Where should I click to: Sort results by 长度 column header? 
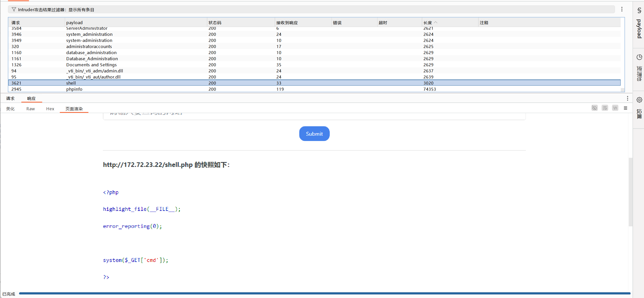coord(428,23)
